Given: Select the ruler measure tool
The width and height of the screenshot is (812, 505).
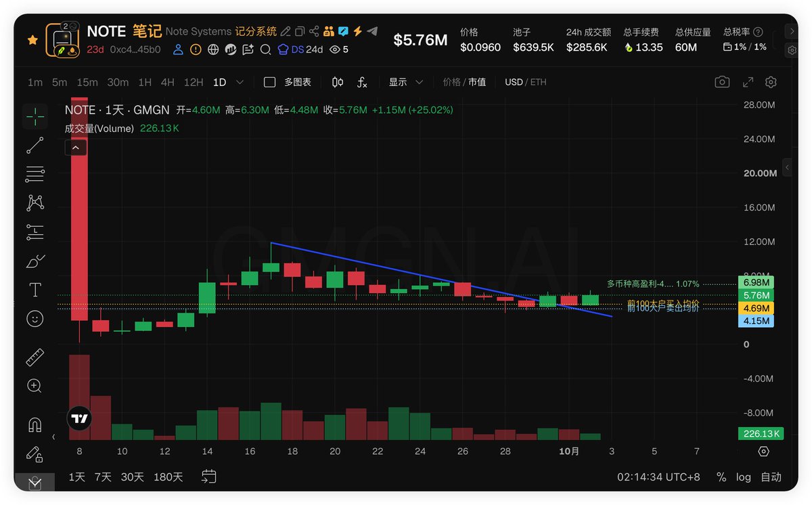Looking at the screenshot, I should click(x=35, y=357).
